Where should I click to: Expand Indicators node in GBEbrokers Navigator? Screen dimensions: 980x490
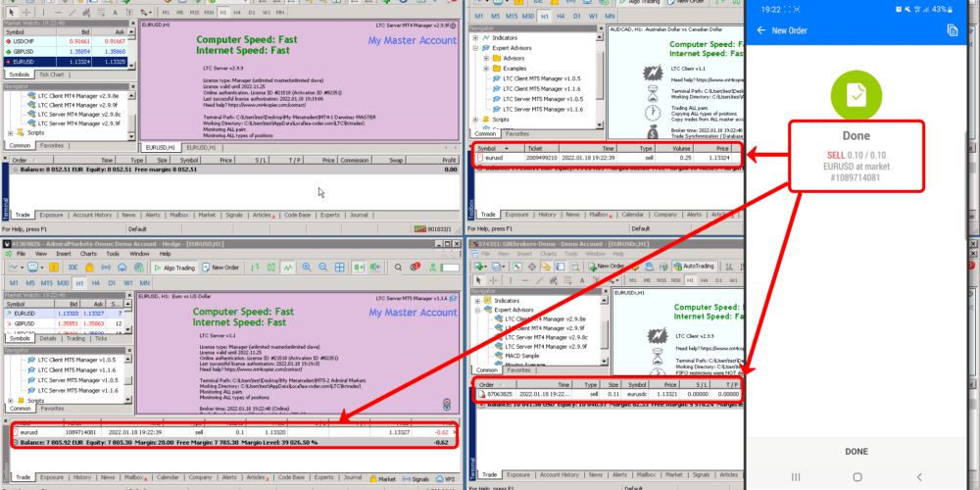click(477, 300)
